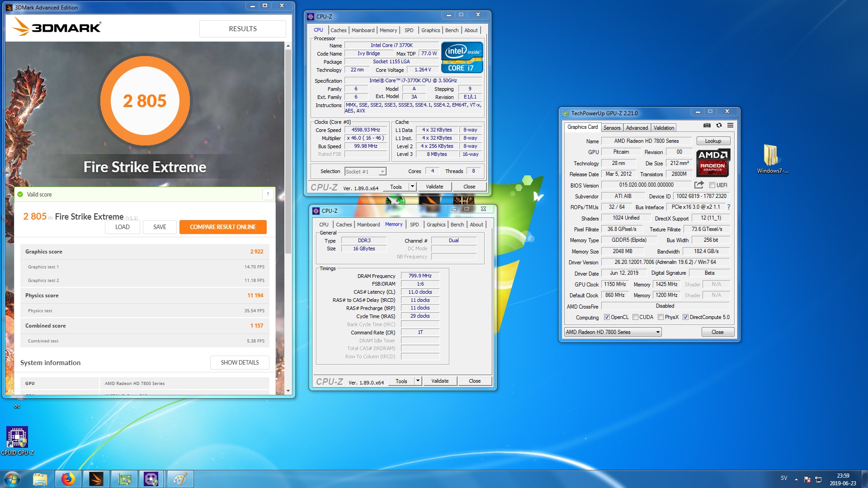The height and width of the screenshot is (488, 868).
Task: Click the AMD Radeon Graphics logo
Action: pyautogui.click(x=713, y=162)
